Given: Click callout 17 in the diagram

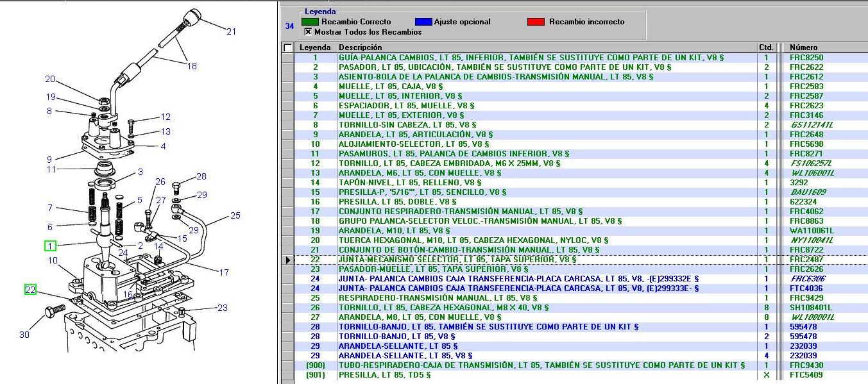Looking at the screenshot, I should [x=224, y=272].
